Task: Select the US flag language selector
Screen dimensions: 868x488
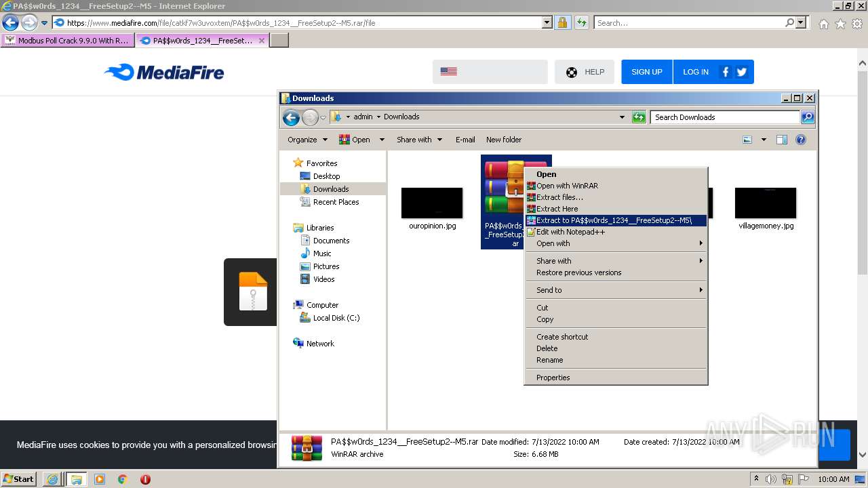Action: (x=448, y=71)
